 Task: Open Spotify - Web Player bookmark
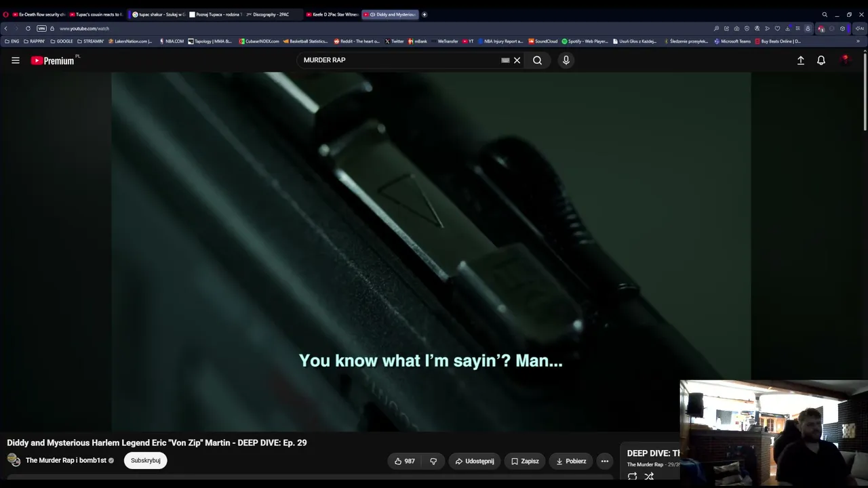point(585,41)
